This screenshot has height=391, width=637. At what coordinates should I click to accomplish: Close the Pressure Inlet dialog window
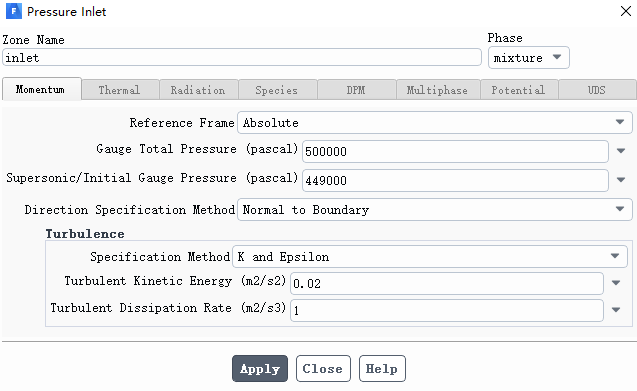click(x=626, y=11)
